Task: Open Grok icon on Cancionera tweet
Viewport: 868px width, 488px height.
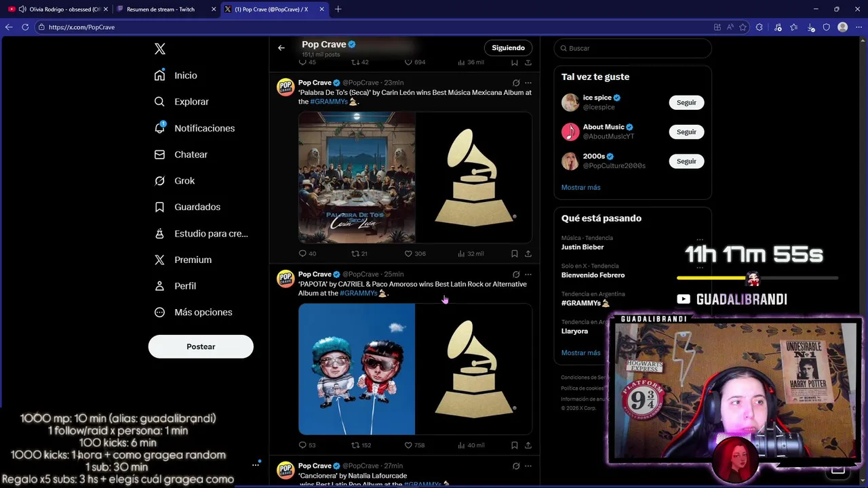Action: click(x=516, y=466)
